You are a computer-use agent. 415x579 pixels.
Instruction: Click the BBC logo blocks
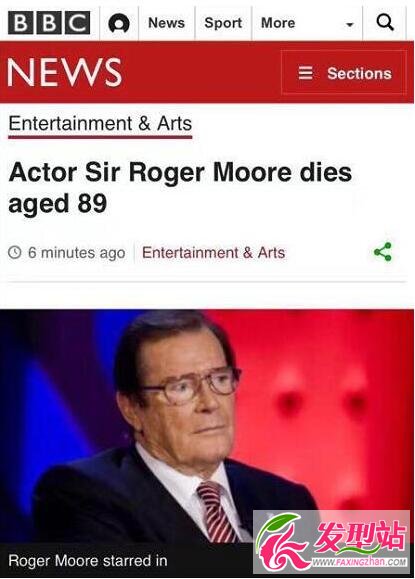point(49,23)
